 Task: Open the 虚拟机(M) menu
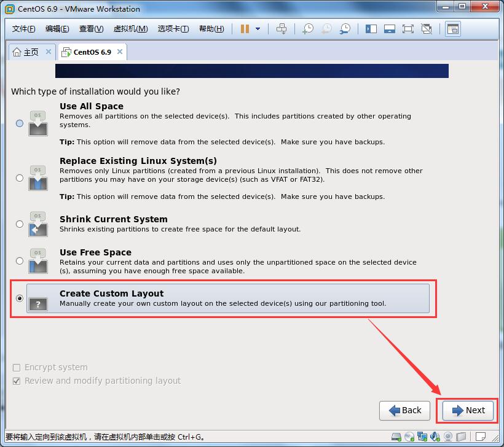click(130, 29)
